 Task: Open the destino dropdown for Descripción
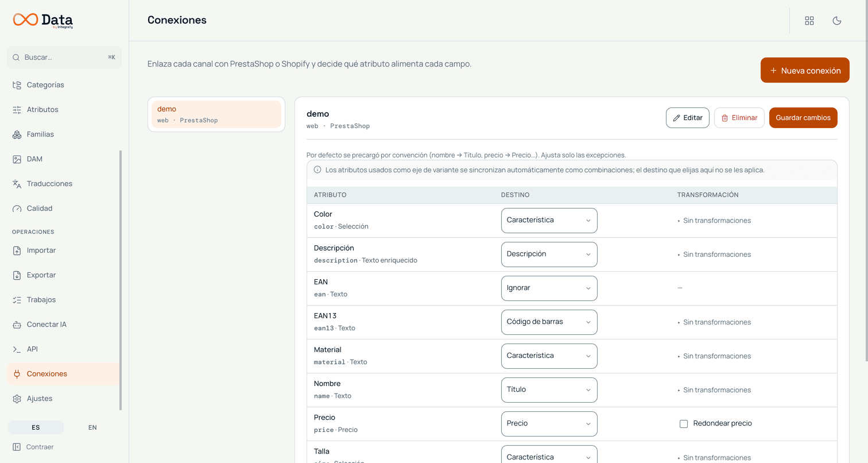(x=549, y=254)
